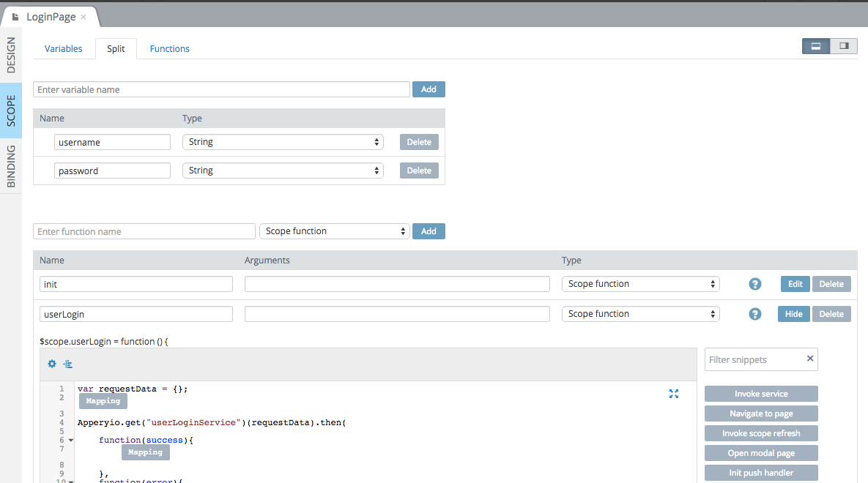This screenshot has height=483, width=868.
Task: Clear the filter snippets field
Action: point(809,359)
